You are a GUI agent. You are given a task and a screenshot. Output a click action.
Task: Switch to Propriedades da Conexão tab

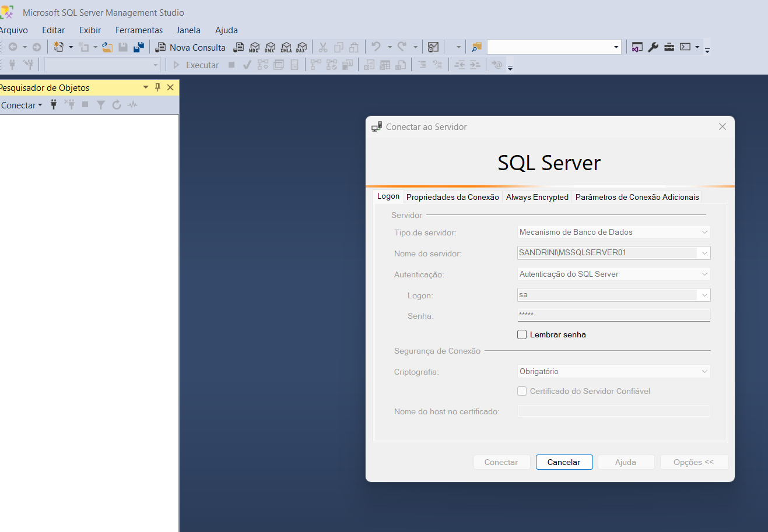pos(453,197)
